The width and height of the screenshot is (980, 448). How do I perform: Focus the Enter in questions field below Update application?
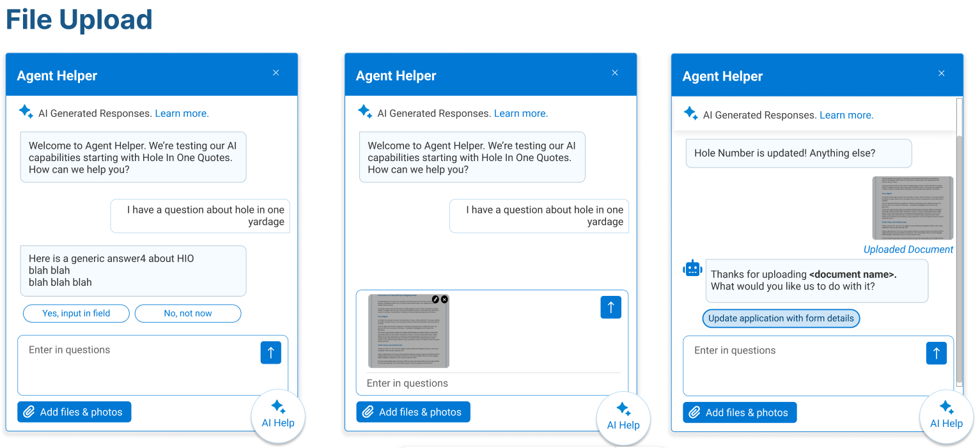click(818, 366)
